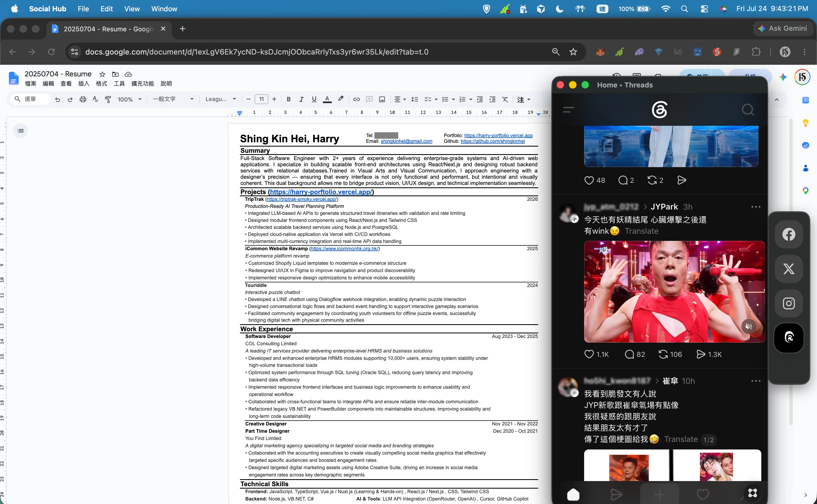The width and height of the screenshot is (817, 504).
Task: Toggle underline formatting
Action: (x=314, y=99)
